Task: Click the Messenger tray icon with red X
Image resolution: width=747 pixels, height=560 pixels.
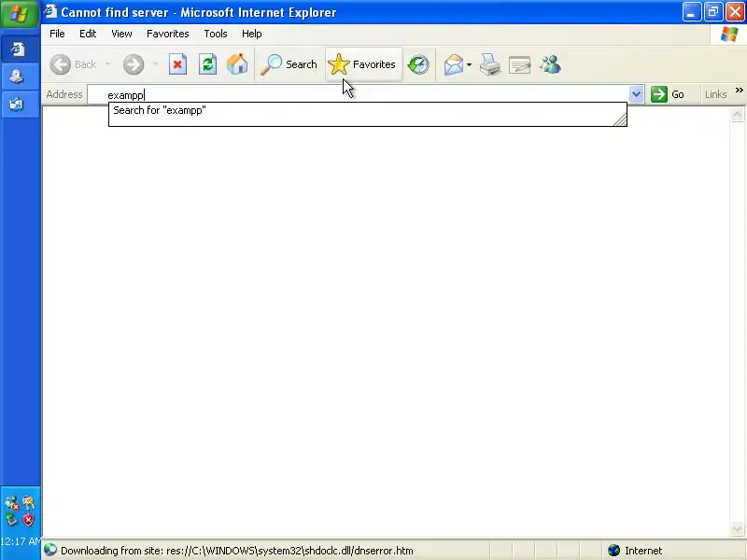Action: point(11,503)
